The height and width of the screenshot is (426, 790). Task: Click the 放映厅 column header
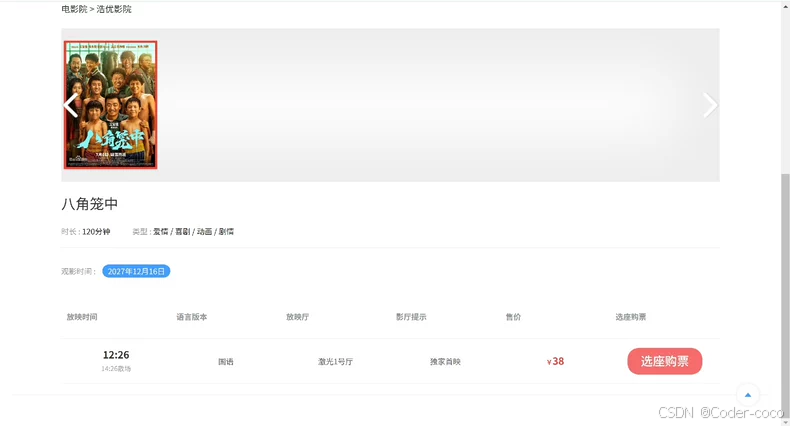click(298, 317)
